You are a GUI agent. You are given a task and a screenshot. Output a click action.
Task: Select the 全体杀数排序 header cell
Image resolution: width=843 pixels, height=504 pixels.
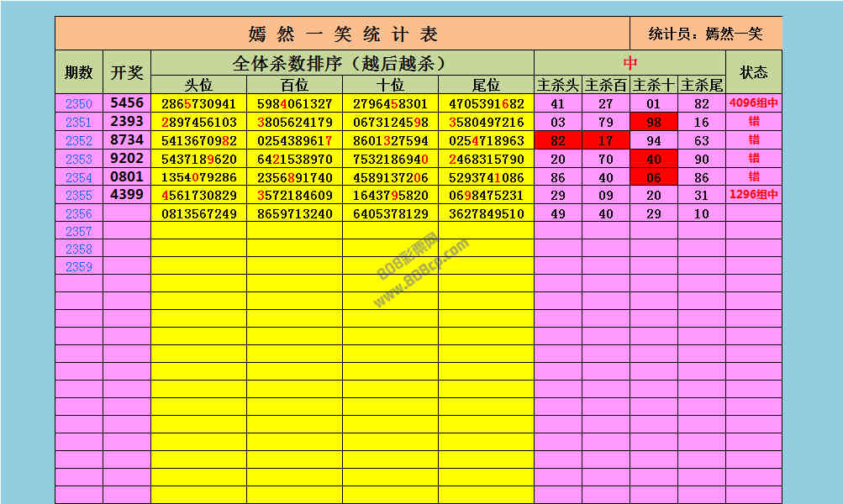tap(343, 63)
